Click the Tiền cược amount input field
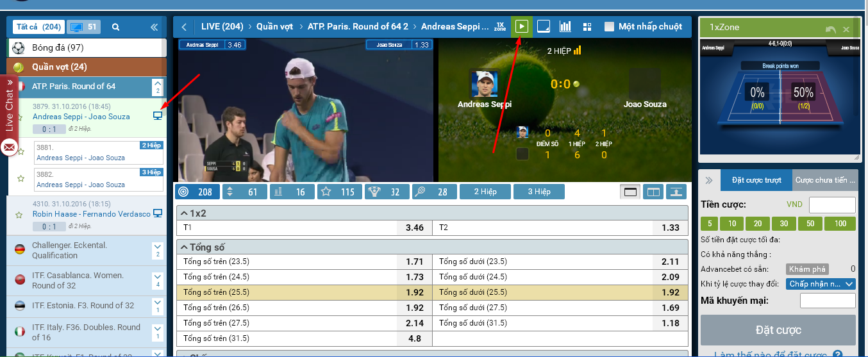Image resolution: width=868 pixels, height=357 pixels. coord(832,205)
